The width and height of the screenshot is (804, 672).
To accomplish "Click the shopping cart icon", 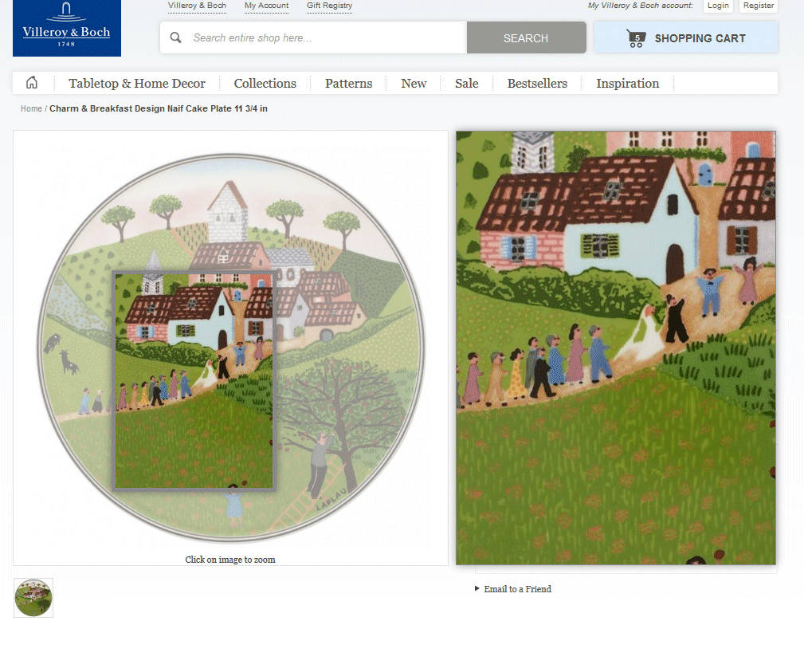I will [x=636, y=38].
